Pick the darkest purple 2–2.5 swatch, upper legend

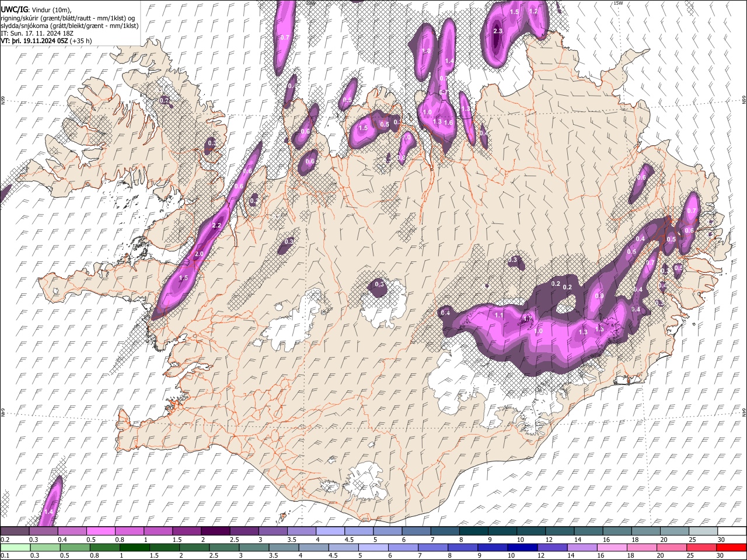[217, 531]
